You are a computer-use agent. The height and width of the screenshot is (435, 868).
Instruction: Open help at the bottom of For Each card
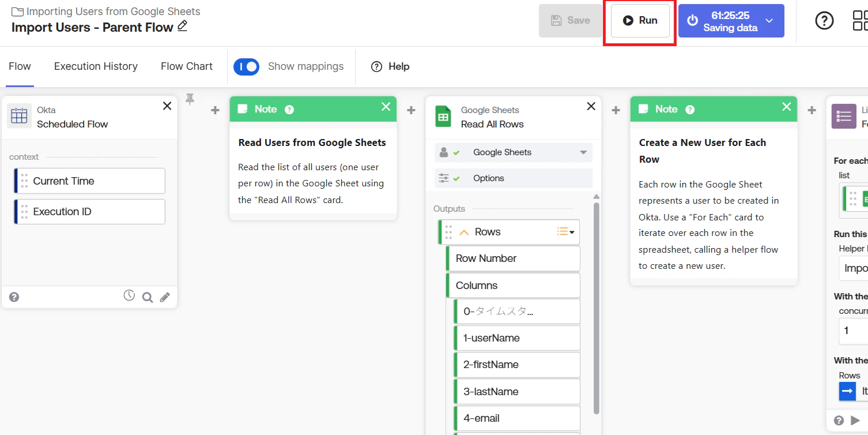(x=839, y=420)
